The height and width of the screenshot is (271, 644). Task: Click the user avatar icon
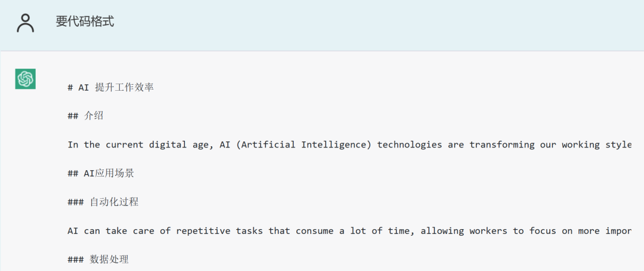pos(26,23)
